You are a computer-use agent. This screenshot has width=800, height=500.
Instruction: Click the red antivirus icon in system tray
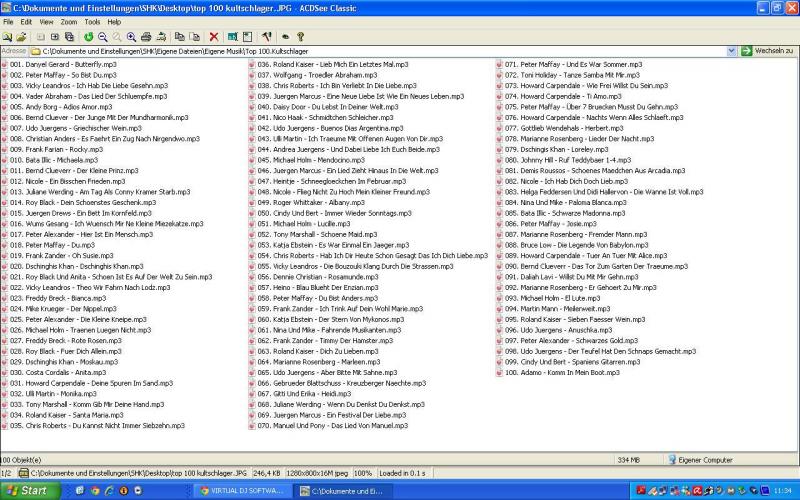(696, 491)
